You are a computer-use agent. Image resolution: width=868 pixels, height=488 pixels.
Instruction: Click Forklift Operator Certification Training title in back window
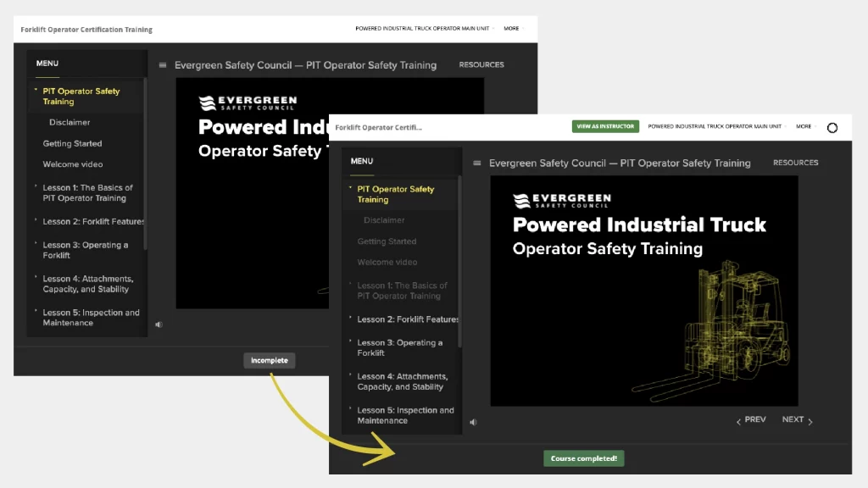(86, 30)
